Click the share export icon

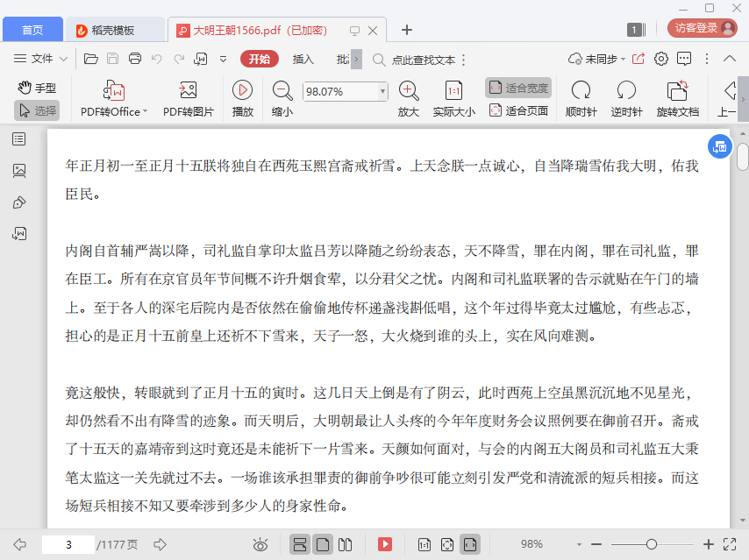pyautogui.click(x=638, y=59)
